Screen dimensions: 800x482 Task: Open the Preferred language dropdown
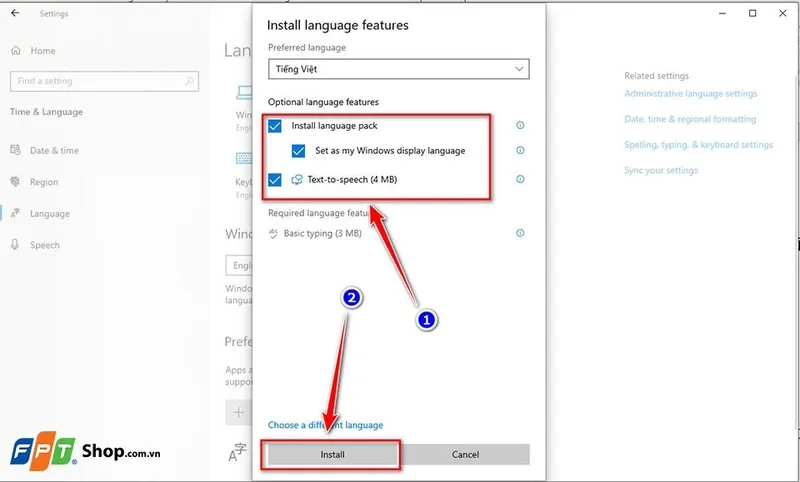click(x=399, y=69)
